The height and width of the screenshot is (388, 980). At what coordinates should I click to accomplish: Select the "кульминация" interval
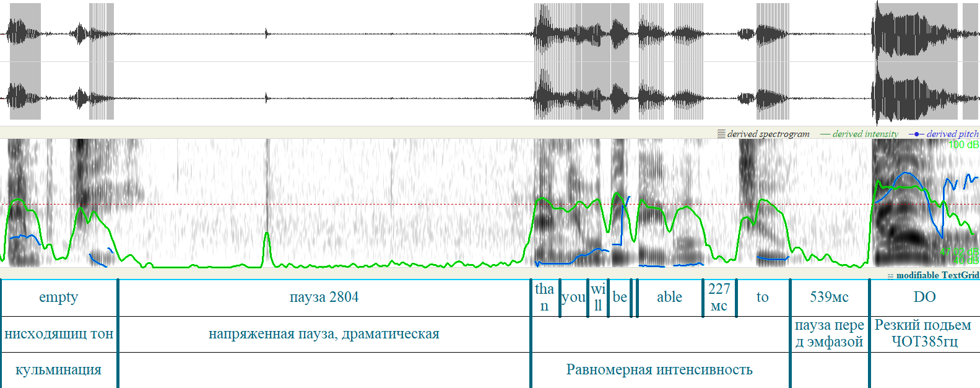pos(59,370)
